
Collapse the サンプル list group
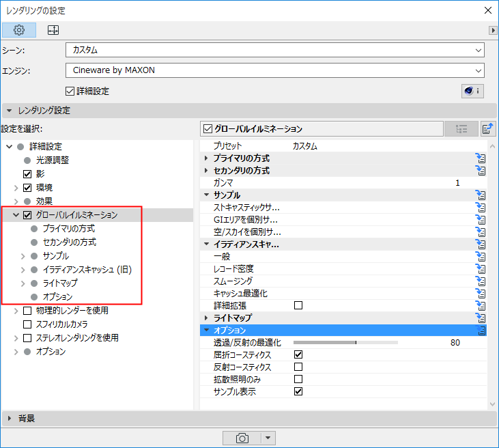point(207,195)
